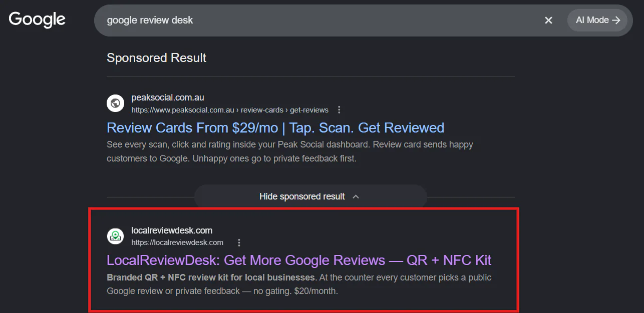This screenshot has height=313, width=644.
Task: Collapse ads via Hide sponsored result
Action: [x=310, y=196]
